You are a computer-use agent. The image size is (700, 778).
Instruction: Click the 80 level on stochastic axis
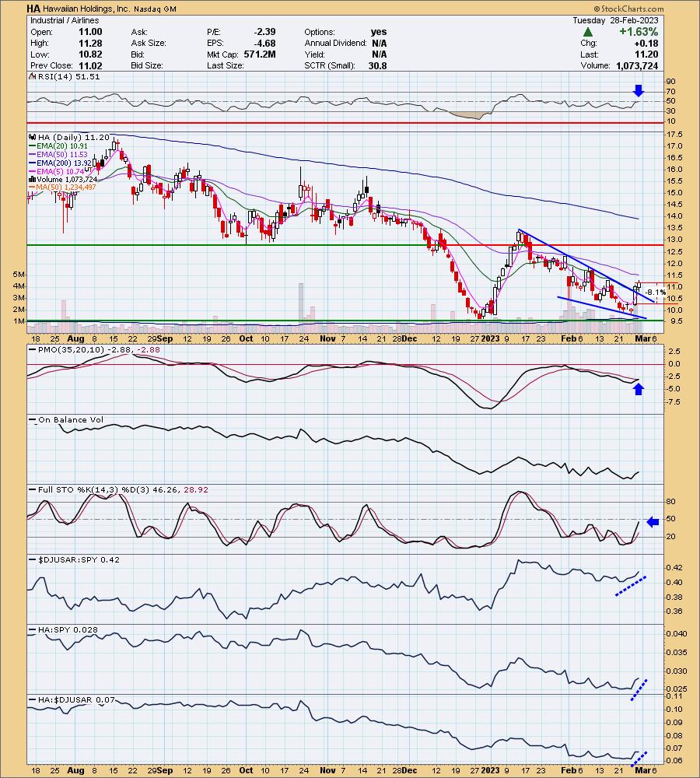670,502
